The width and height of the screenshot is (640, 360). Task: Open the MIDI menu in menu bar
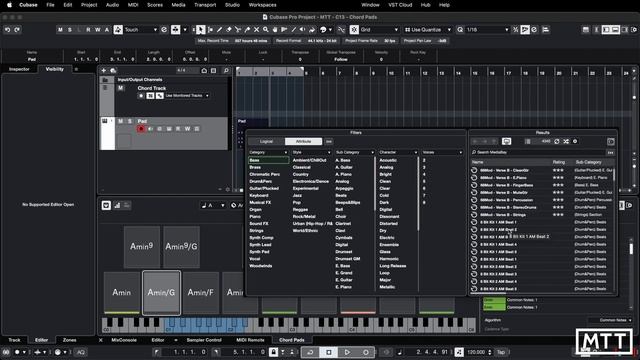[x=133, y=5]
